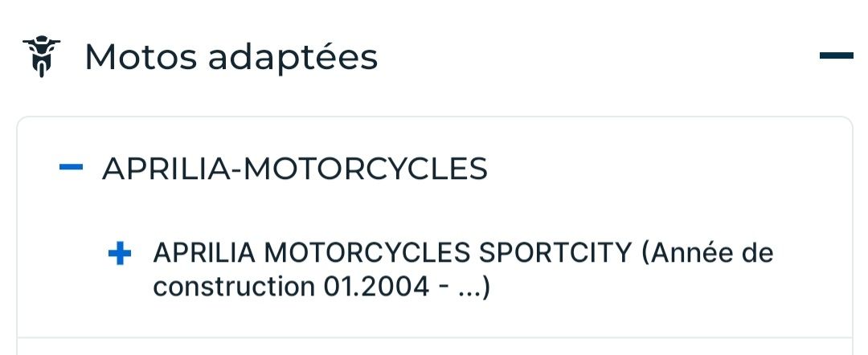
Task: Click the dark minus icon at top right
Action: (835, 55)
